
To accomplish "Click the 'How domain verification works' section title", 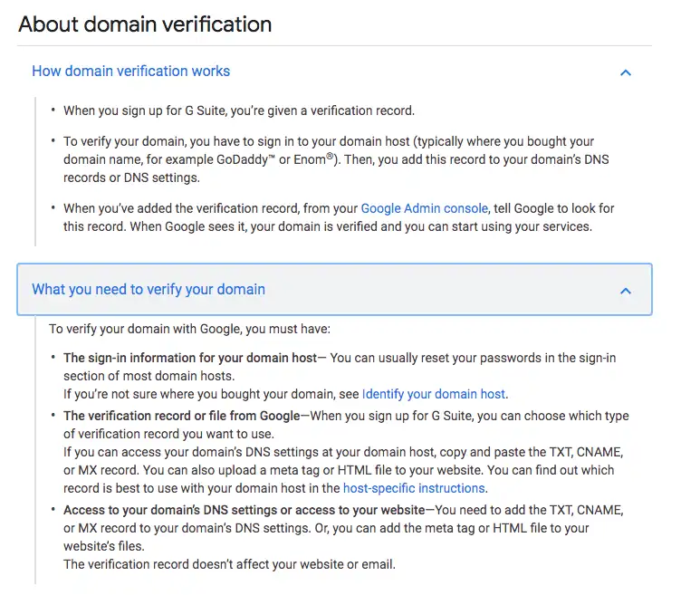I will click(x=130, y=72).
